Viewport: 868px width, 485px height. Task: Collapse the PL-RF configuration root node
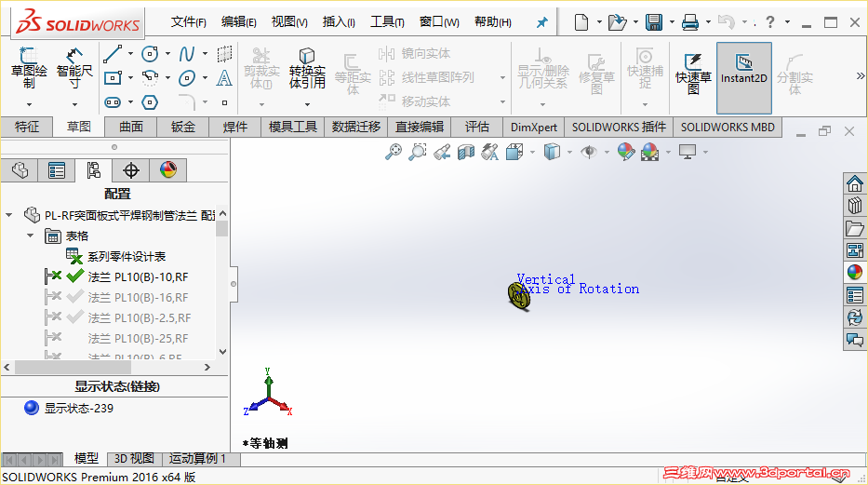[x=9, y=215]
